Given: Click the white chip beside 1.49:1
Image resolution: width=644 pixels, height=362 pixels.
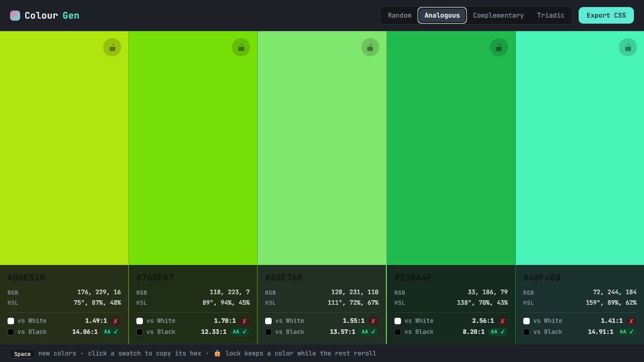Looking at the screenshot, I should 11,321.
